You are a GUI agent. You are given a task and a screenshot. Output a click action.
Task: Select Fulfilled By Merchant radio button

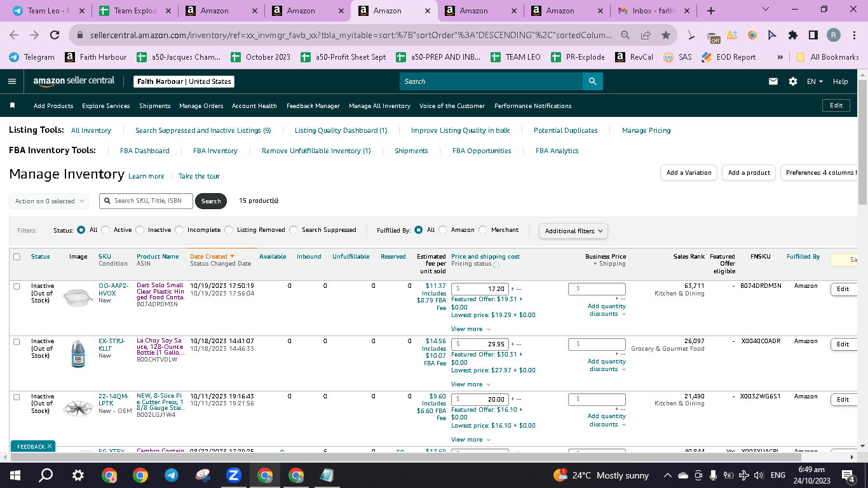[x=483, y=230]
